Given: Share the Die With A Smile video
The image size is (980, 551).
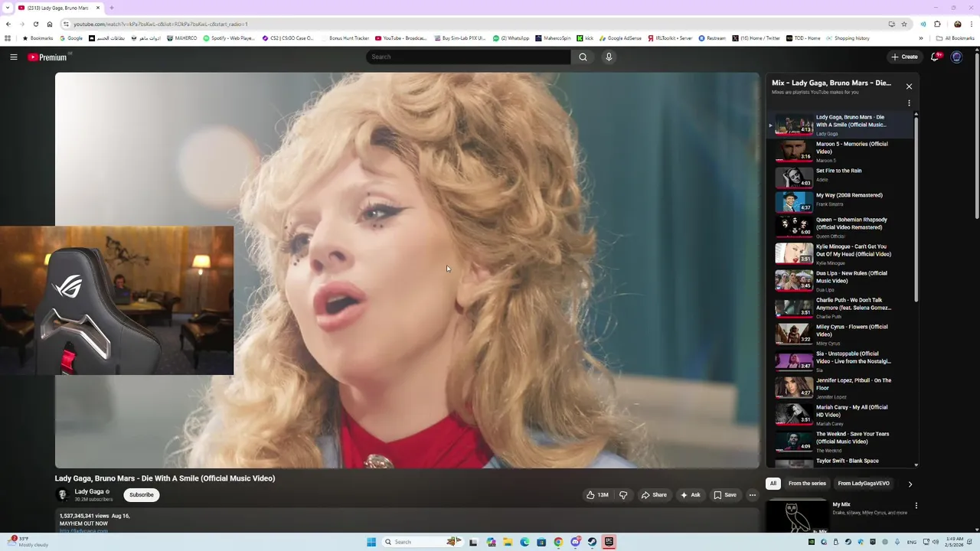Looking at the screenshot, I should click(654, 495).
